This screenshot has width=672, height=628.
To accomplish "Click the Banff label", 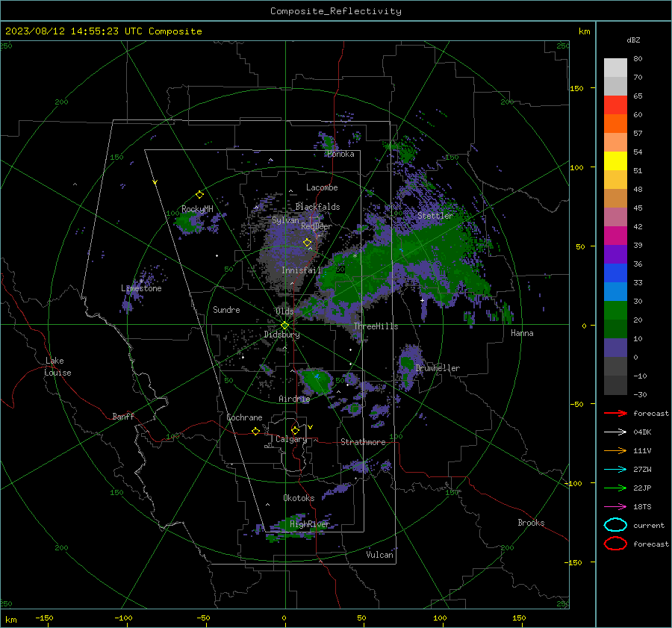I will click(123, 416).
